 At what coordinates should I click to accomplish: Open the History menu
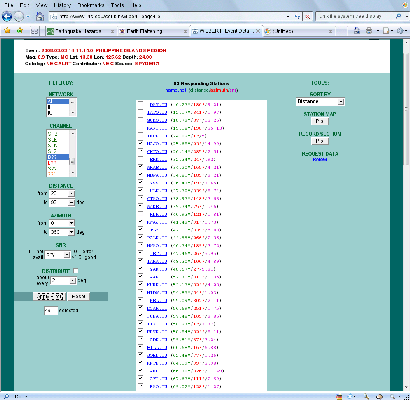coord(62,5)
